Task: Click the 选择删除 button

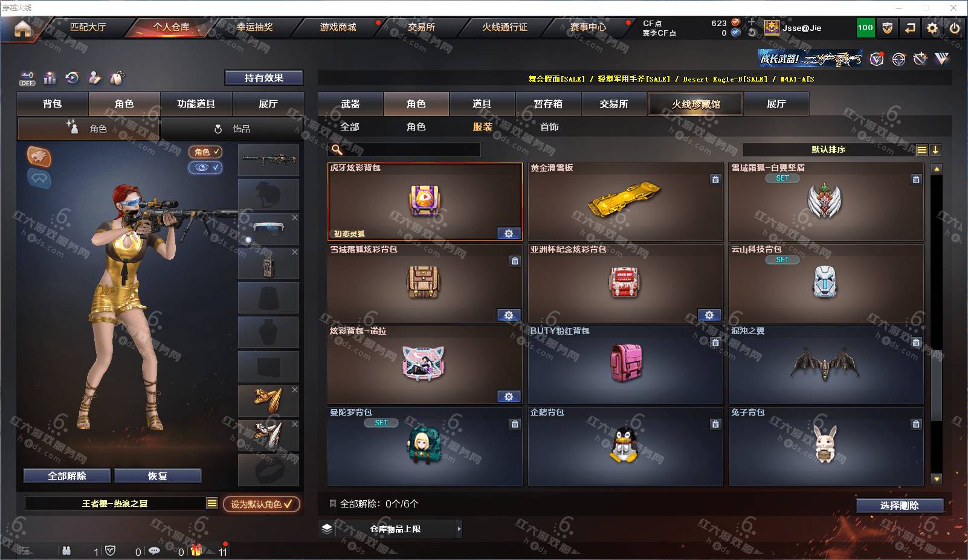Action: [899, 506]
